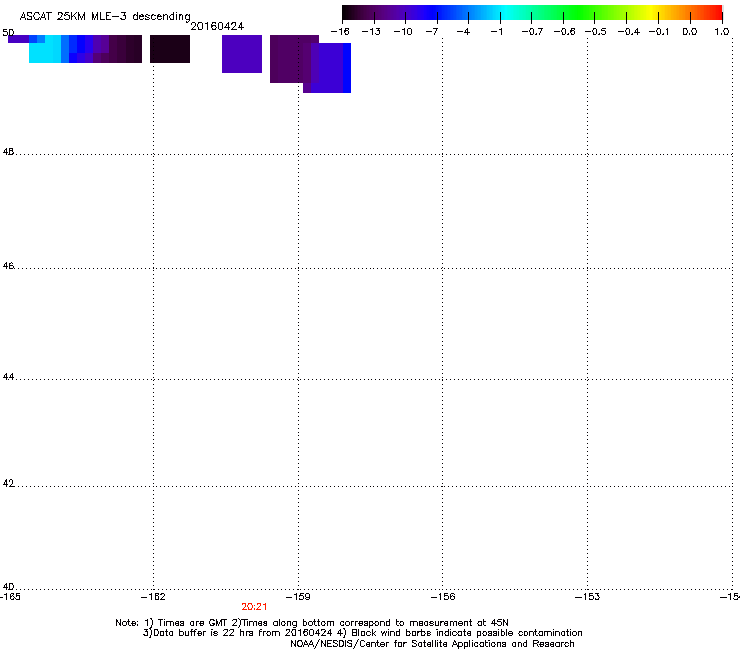Click the NOAA/NESDIS credit line
Image resolution: width=740 pixels, height=650 pixels.
(x=432, y=644)
